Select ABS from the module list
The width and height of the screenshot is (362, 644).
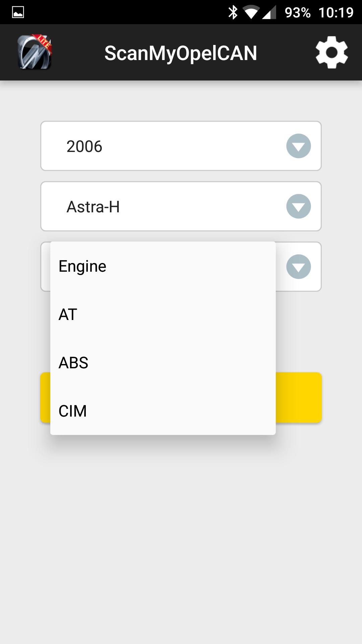click(x=163, y=363)
